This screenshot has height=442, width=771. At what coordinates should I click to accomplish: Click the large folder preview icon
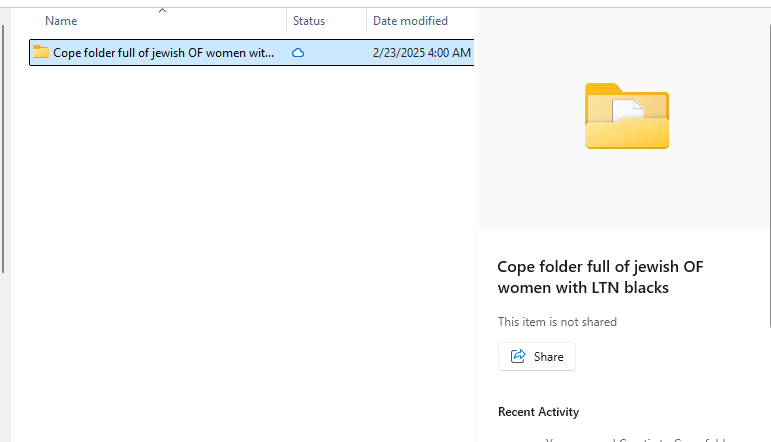627,116
